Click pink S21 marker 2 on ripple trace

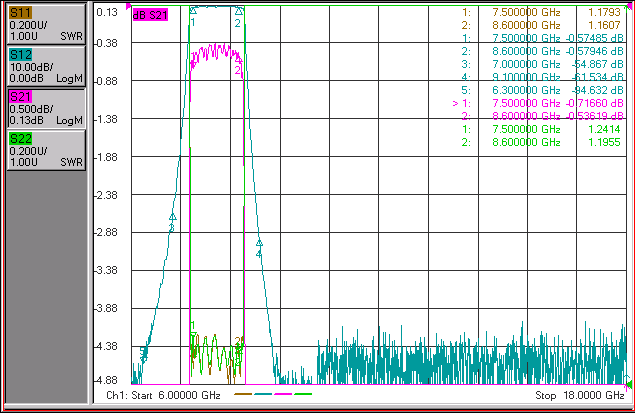click(x=239, y=62)
